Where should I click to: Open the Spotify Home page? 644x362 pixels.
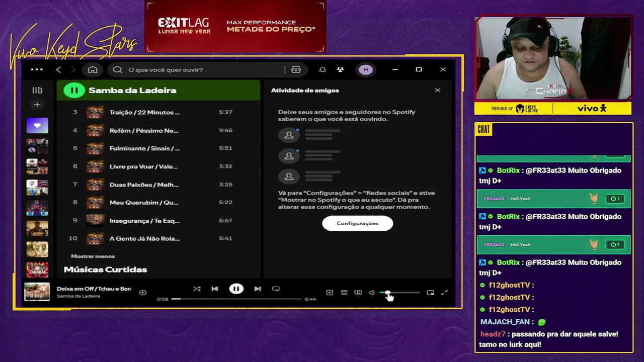pos(93,70)
